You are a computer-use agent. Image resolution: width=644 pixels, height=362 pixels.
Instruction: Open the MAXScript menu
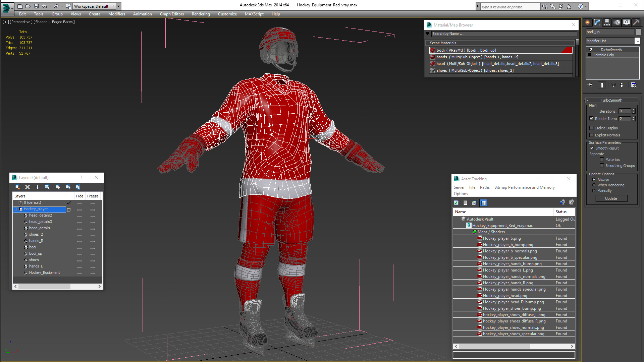254,14
